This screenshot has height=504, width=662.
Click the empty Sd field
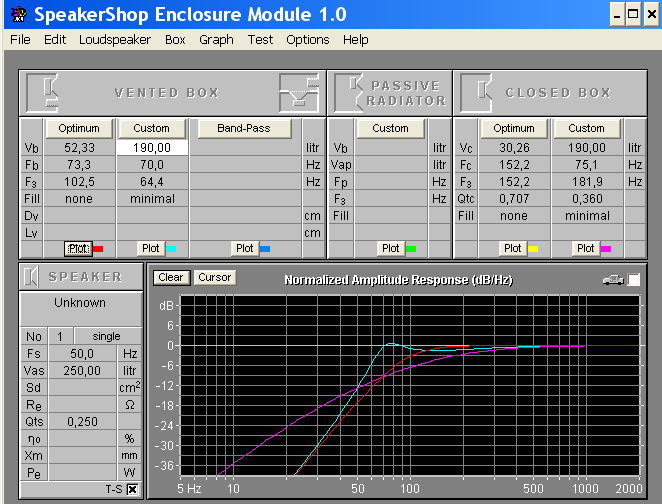[x=82, y=387]
